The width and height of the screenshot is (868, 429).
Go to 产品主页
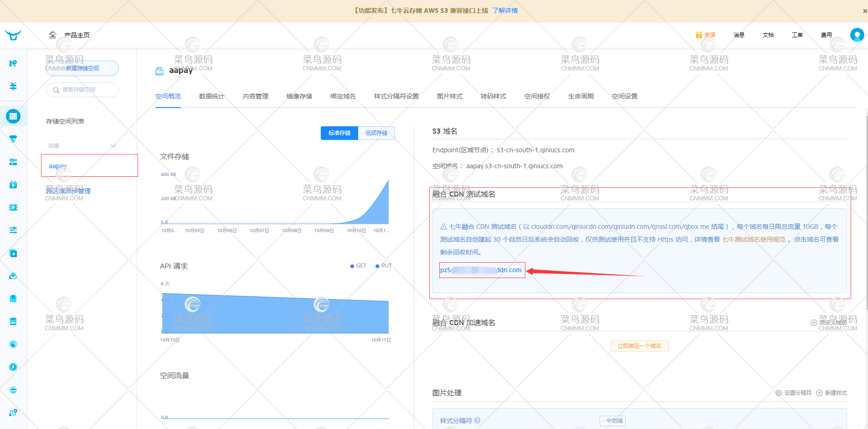pos(77,35)
